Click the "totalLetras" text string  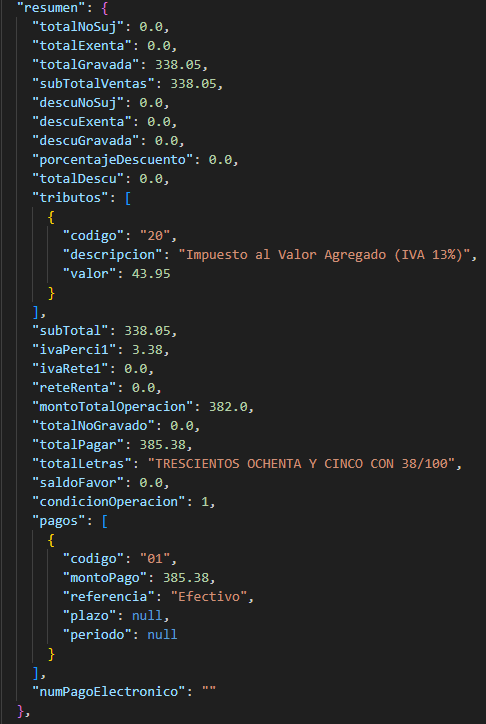point(301,464)
